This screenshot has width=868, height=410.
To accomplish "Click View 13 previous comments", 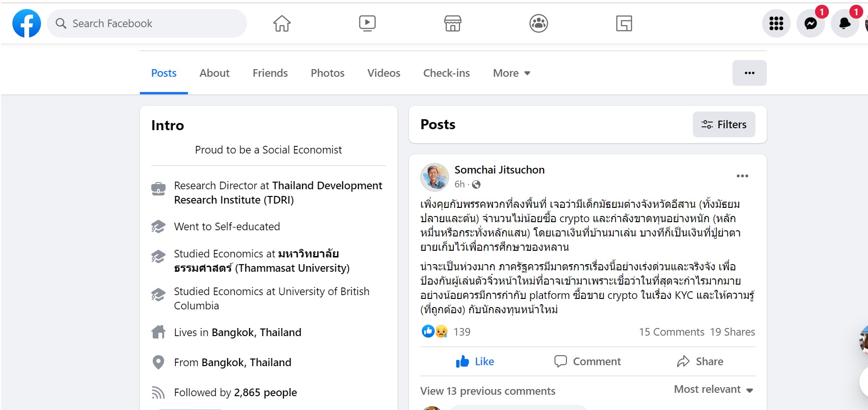I will (488, 391).
